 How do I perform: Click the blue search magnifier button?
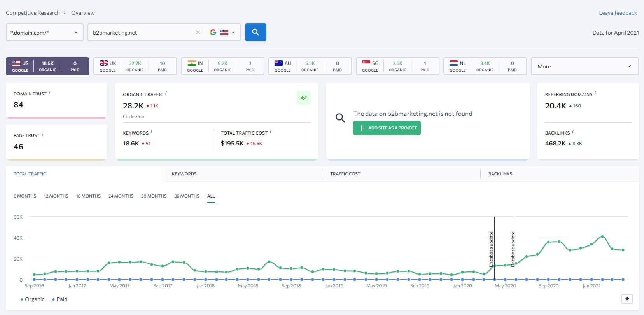coord(255,32)
